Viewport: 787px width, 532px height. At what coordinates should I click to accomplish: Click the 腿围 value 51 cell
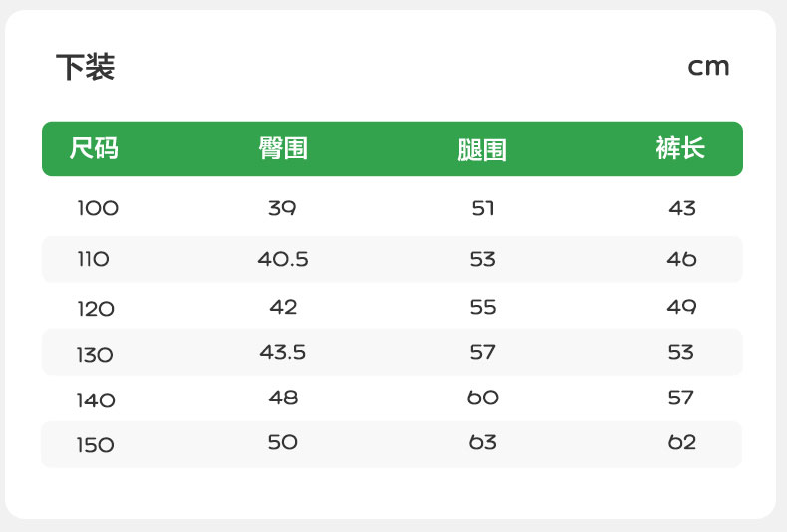click(483, 209)
